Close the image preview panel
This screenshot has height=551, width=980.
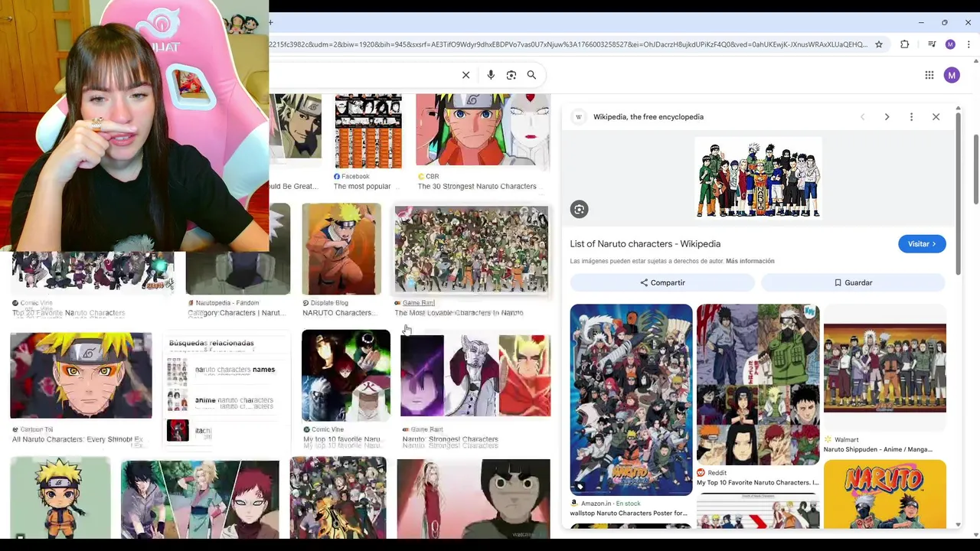(x=936, y=117)
